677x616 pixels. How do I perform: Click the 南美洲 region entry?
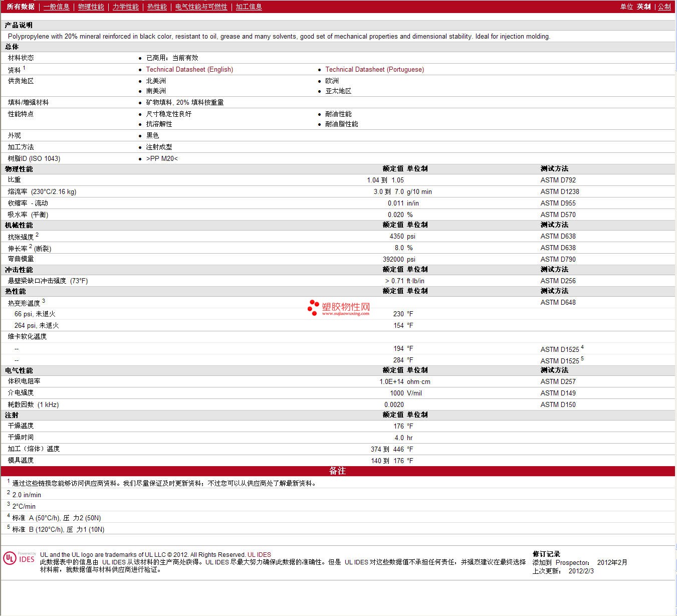pyautogui.click(x=156, y=91)
